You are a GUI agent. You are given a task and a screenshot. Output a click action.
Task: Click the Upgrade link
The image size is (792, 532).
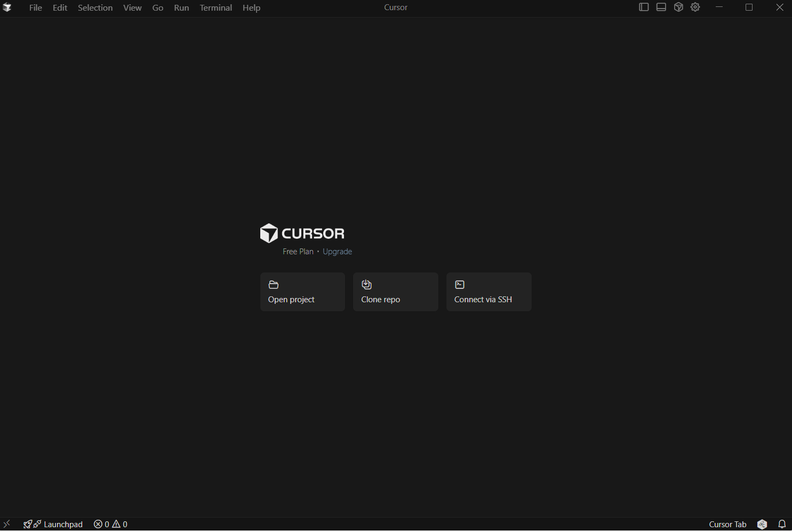[337, 252]
